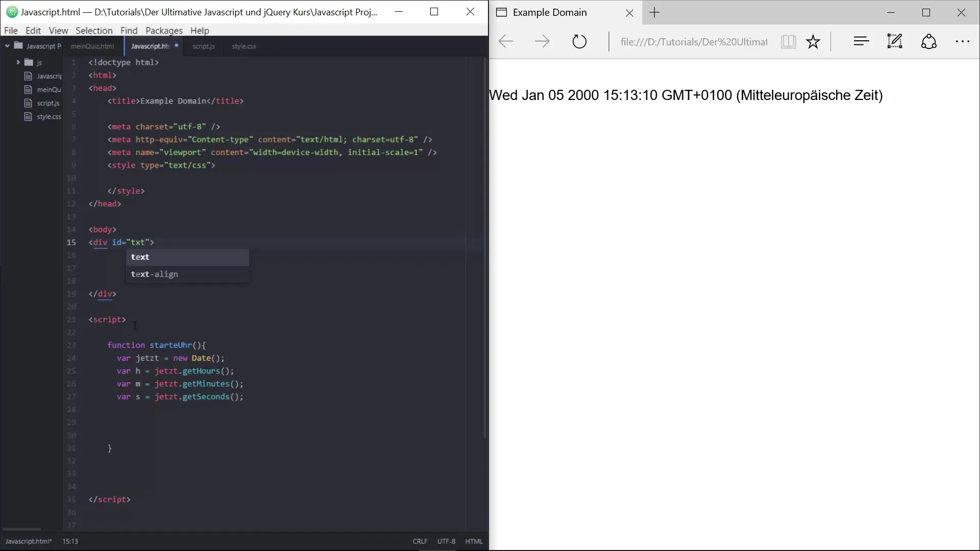Image resolution: width=980 pixels, height=551 pixels.
Task: Open the Edit menu
Action: point(33,31)
